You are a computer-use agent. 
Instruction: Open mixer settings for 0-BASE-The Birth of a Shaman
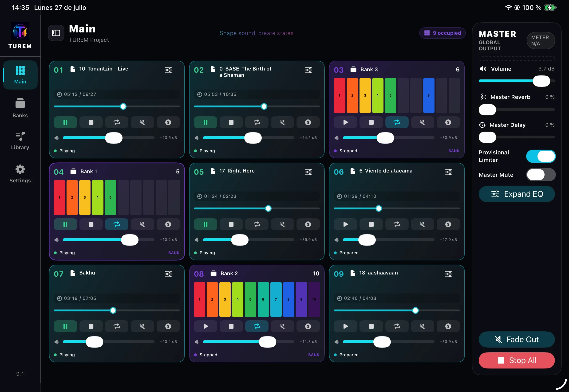308,70
